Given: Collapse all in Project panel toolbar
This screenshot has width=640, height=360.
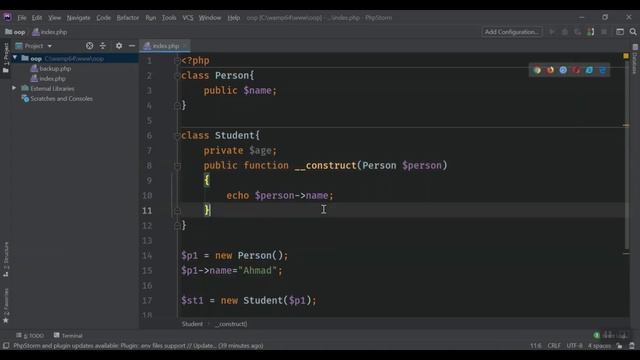Looking at the screenshot, I should pos(103,46).
